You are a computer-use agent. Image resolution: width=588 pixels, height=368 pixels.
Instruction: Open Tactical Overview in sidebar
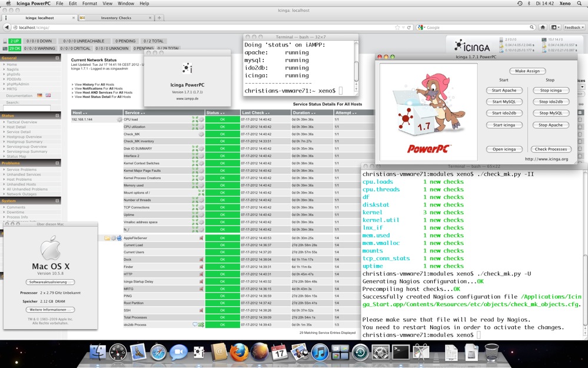click(x=22, y=122)
